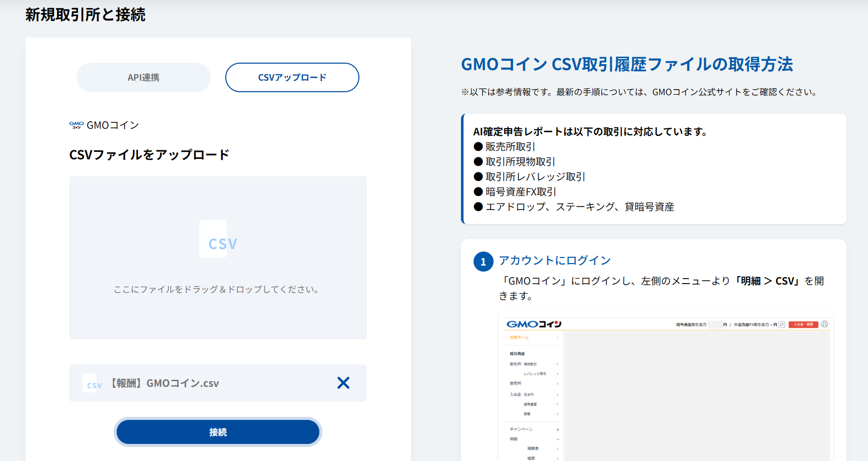Switch to the API連携 tab
Screen dimensions: 868x461
tap(143, 77)
